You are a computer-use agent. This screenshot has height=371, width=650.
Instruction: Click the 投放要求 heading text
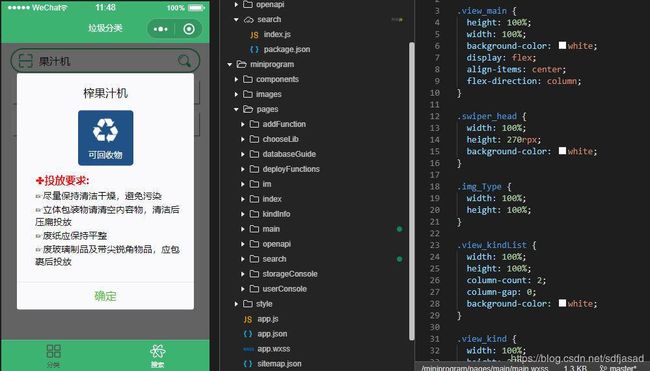tap(63, 180)
